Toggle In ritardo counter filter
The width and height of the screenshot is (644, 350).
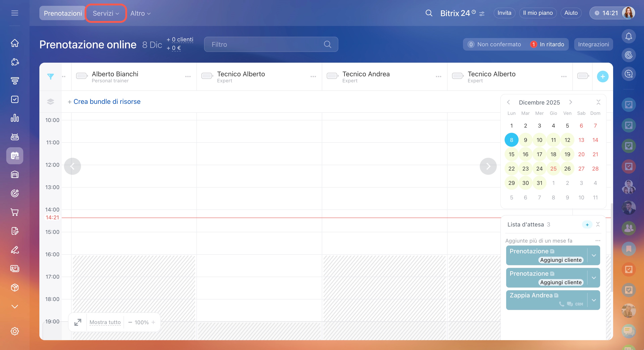click(x=547, y=45)
